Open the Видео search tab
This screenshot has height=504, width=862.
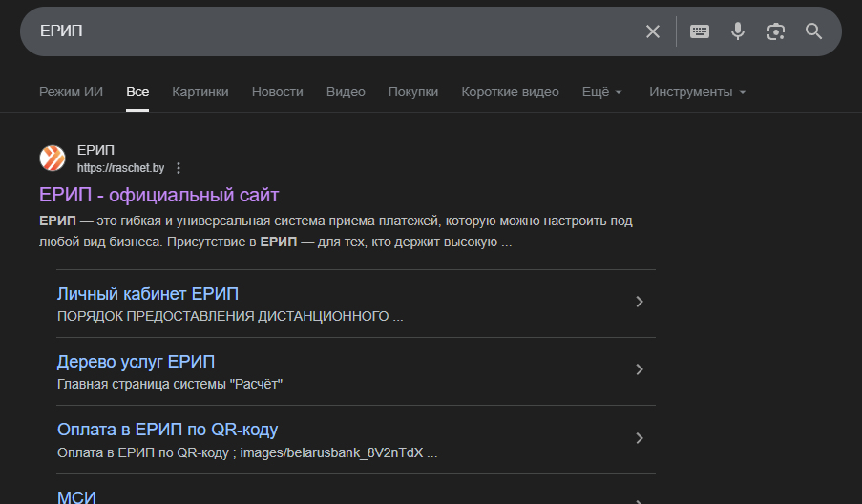[346, 92]
